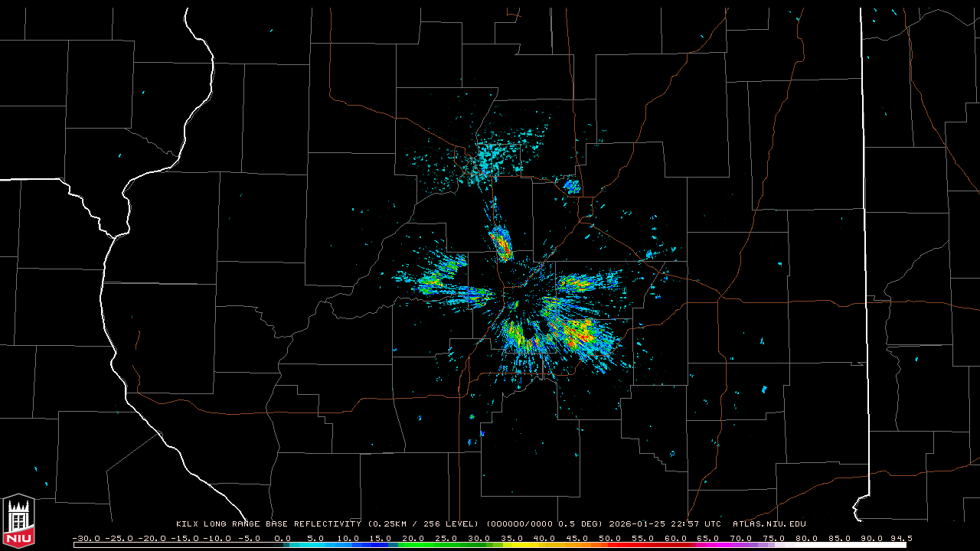Click the reflectivity color scale bar

pyautogui.click(x=490, y=546)
